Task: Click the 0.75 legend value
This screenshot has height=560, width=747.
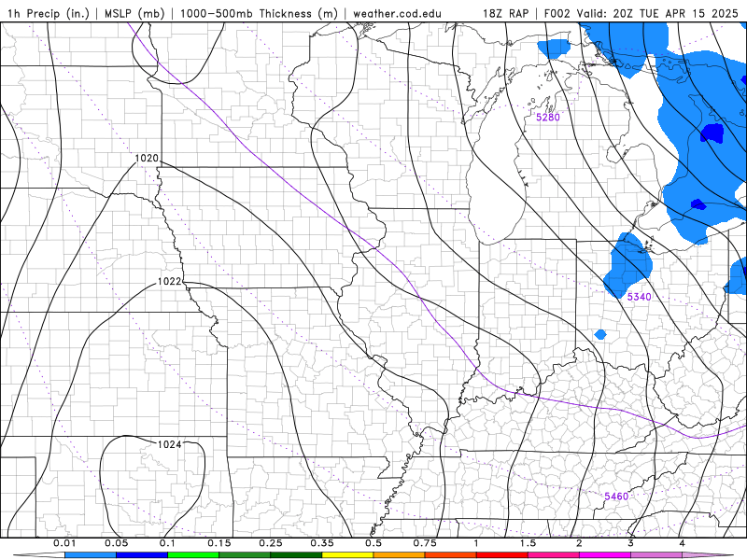Action: click(x=425, y=543)
